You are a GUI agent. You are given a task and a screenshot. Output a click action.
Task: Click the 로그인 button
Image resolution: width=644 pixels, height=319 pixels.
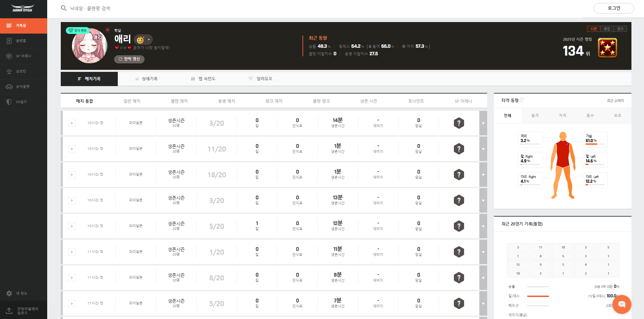pyautogui.click(x=613, y=8)
